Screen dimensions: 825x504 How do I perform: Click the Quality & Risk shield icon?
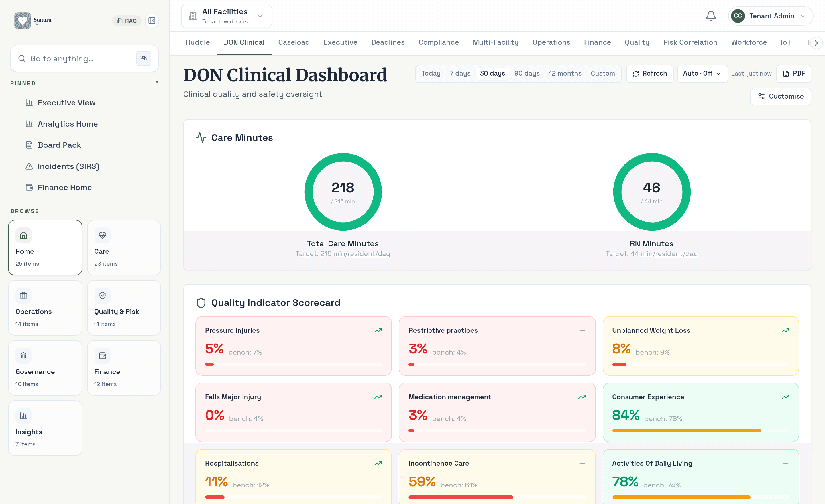[103, 296]
